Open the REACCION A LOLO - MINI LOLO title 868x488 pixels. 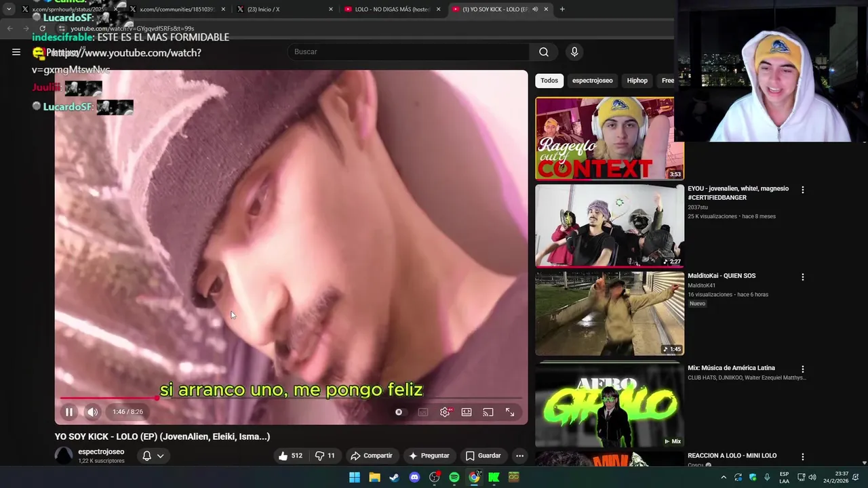point(732,455)
